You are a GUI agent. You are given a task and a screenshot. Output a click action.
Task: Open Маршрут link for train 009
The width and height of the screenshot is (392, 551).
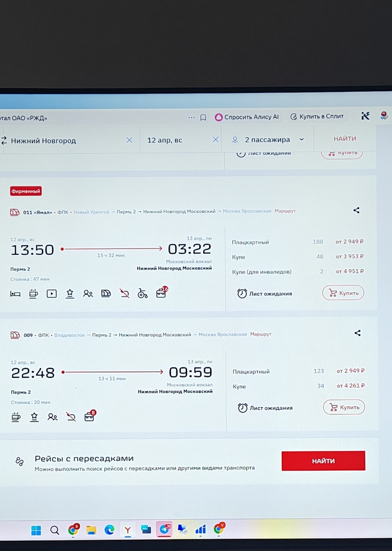point(260,334)
